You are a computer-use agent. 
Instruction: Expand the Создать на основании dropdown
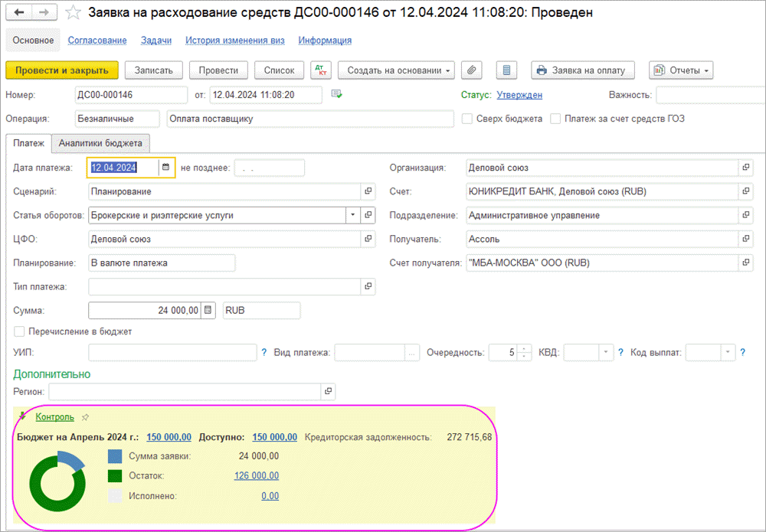click(x=396, y=70)
